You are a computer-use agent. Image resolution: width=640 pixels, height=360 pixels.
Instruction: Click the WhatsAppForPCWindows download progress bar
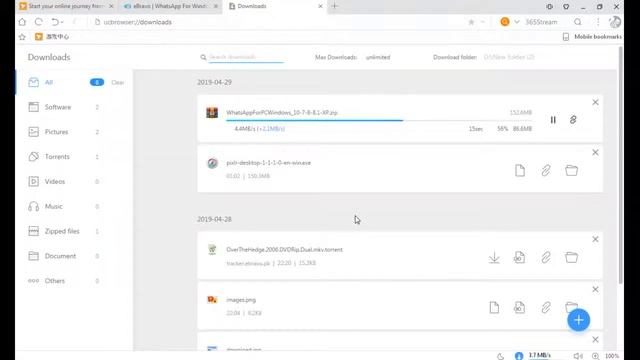(x=379, y=120)
